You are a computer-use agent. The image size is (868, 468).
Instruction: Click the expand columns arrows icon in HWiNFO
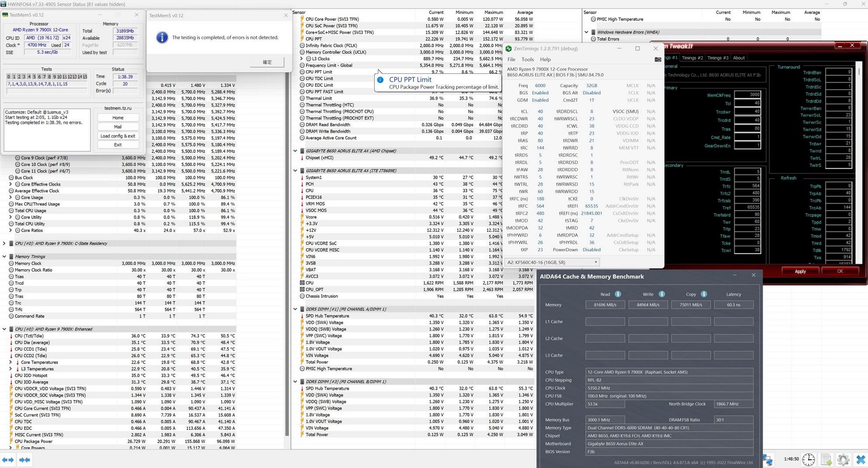[8, 460]
